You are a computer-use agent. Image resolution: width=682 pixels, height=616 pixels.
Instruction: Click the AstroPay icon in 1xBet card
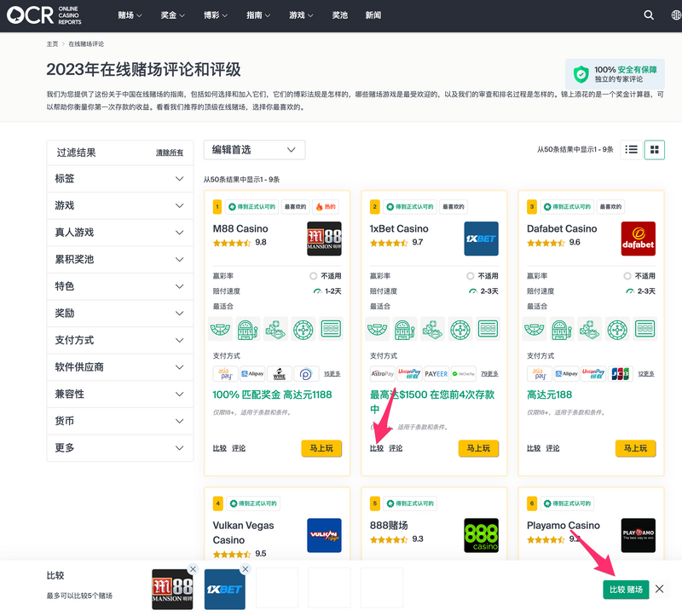point(382,373)
